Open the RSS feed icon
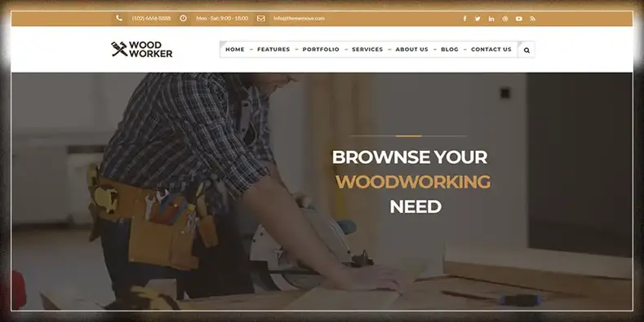The width and height of the screenshot is (644, 322). [x=533, y=19]
